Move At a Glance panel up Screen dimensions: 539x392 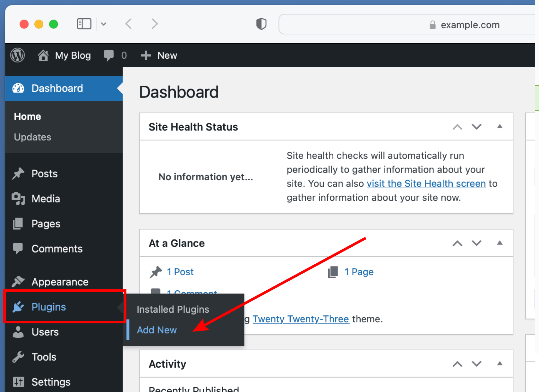(458, 243)
